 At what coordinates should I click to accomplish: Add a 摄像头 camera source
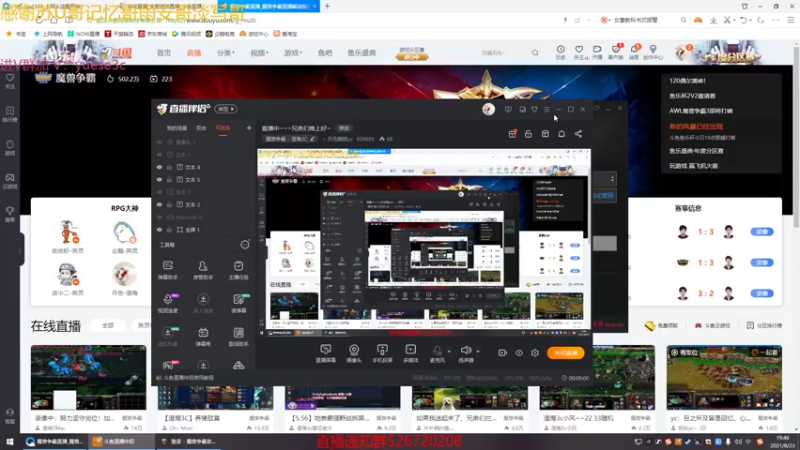point(354,353)
